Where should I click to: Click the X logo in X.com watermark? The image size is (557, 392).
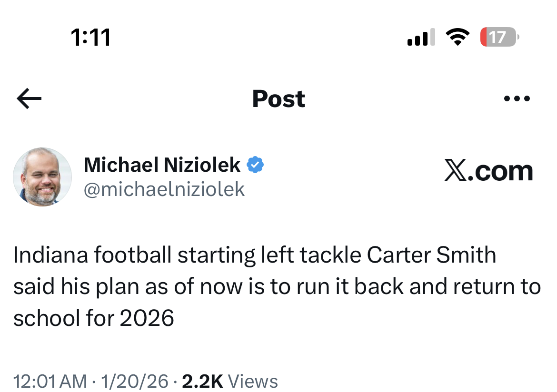pos(455,171)
